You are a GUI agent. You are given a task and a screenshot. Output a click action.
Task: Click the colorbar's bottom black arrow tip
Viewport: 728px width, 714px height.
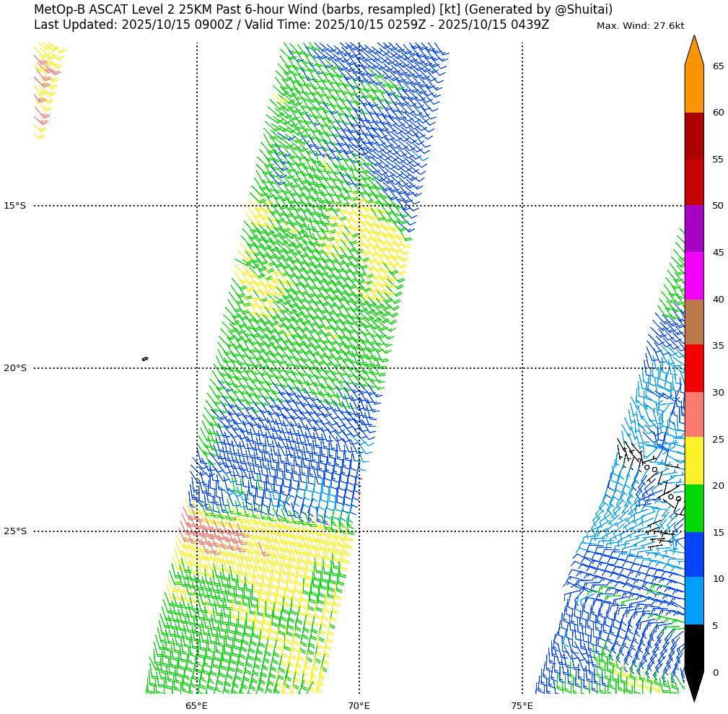pos(694,692)
